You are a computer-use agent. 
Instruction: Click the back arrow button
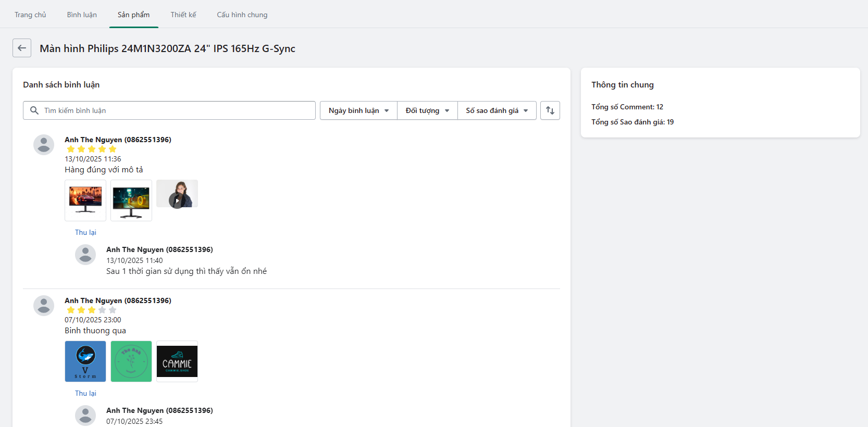point(22,48)
